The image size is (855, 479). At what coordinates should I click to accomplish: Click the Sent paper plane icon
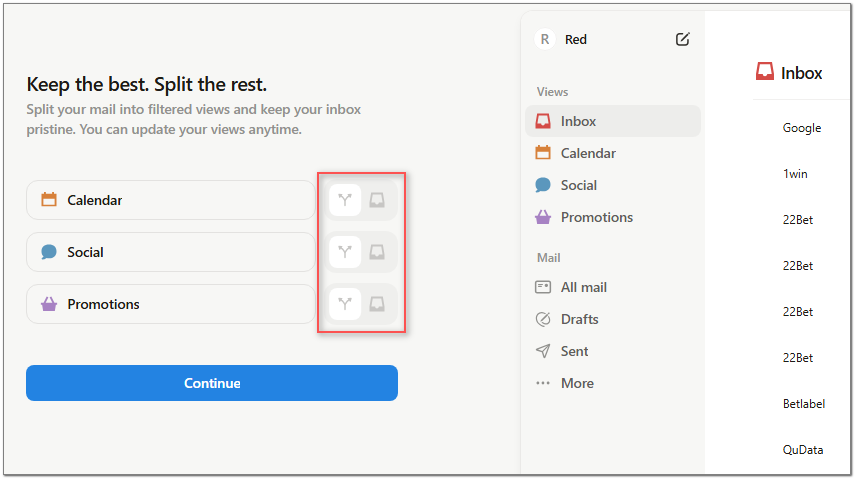pyautogui.click(x=543, y=351)
